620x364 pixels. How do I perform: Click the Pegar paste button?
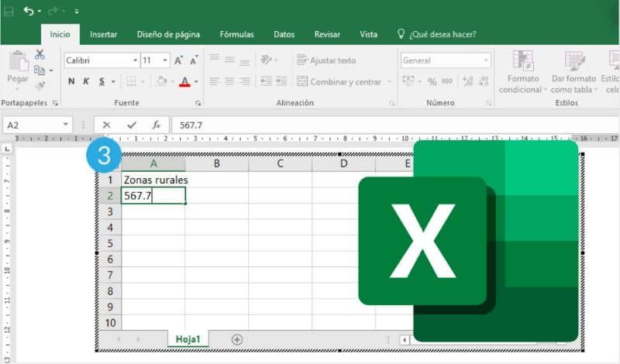[17, 70]
